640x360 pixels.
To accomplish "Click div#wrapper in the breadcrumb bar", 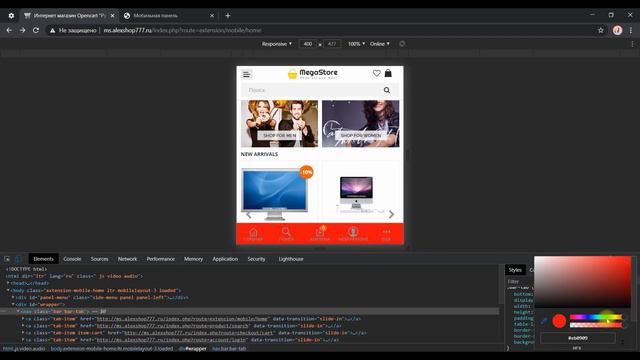I will [x=193, y=349].
